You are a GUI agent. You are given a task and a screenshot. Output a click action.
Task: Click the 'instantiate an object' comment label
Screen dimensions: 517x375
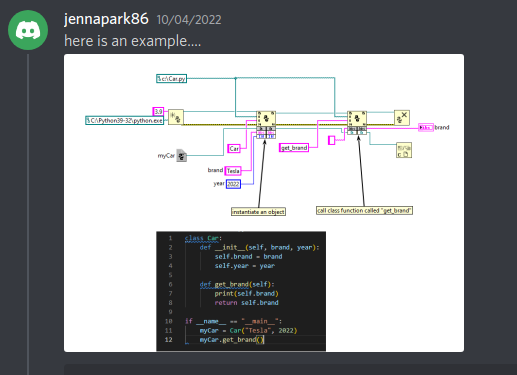pos(258,212)
